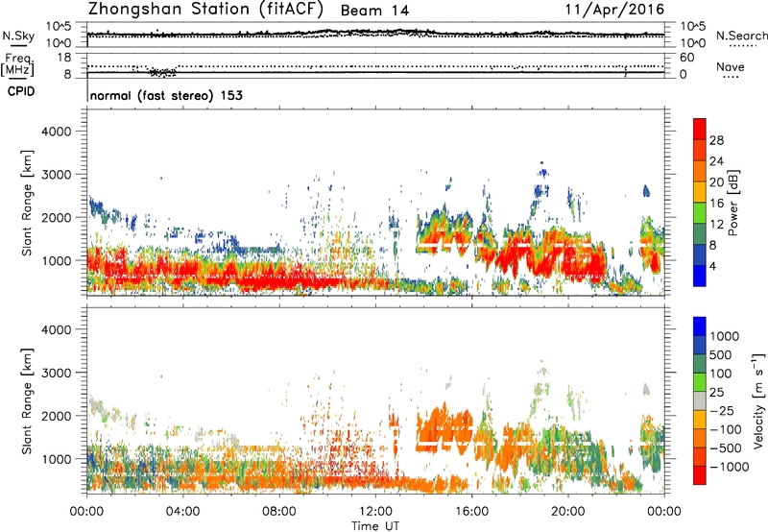
Task: Click the left noise axis label '10^5'
Action: coord(59,26)
